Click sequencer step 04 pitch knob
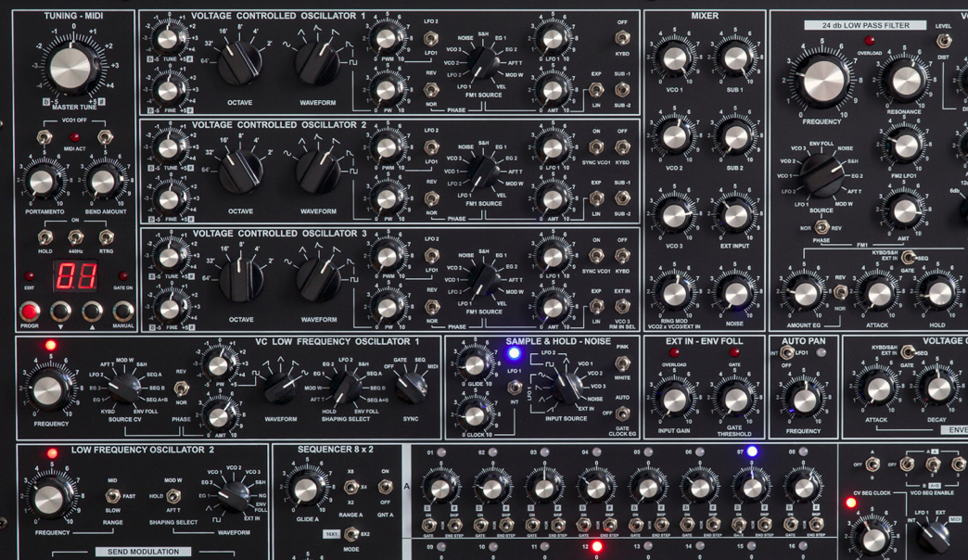Screen dimensions: 968x560 [595, 489]
